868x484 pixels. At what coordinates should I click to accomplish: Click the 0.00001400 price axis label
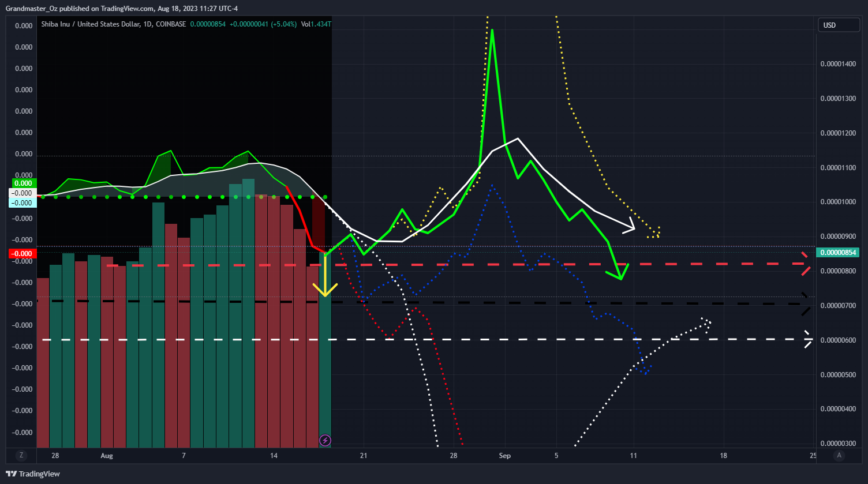[x=838, y=64]
